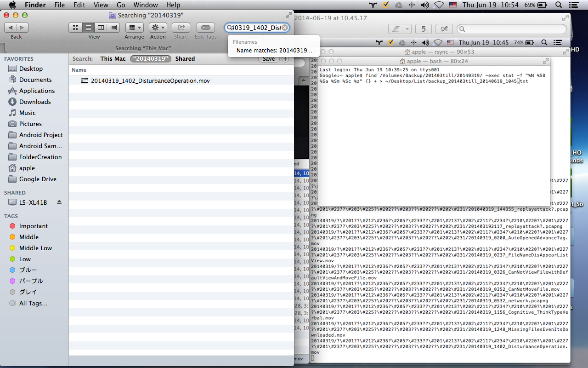This screenshot has width=588, height=368.
Task: Switch Finder to list view
Action: [88, 28]
